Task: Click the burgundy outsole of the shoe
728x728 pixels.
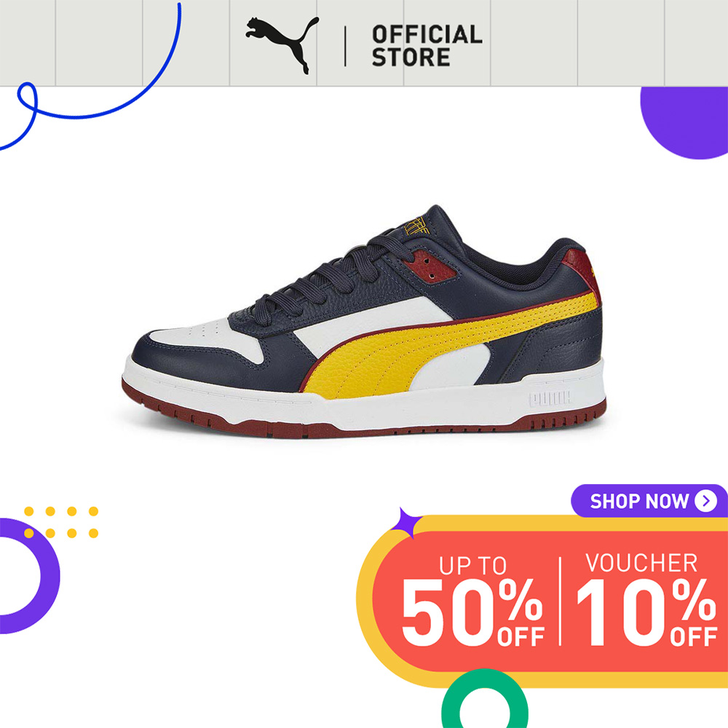Action: 363,419
